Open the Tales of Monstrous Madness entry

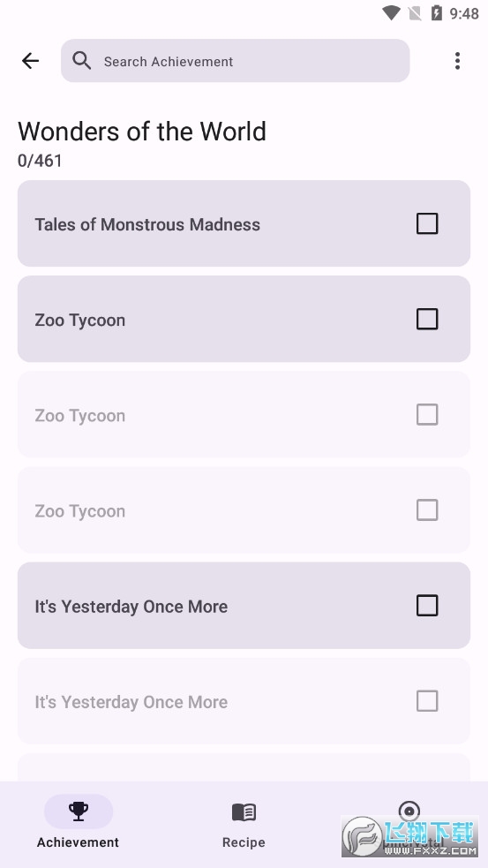[244, 223]
